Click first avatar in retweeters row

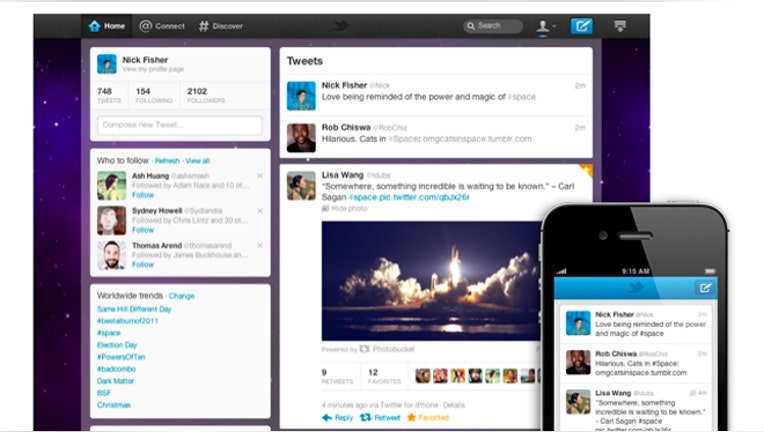pos(422,376)
